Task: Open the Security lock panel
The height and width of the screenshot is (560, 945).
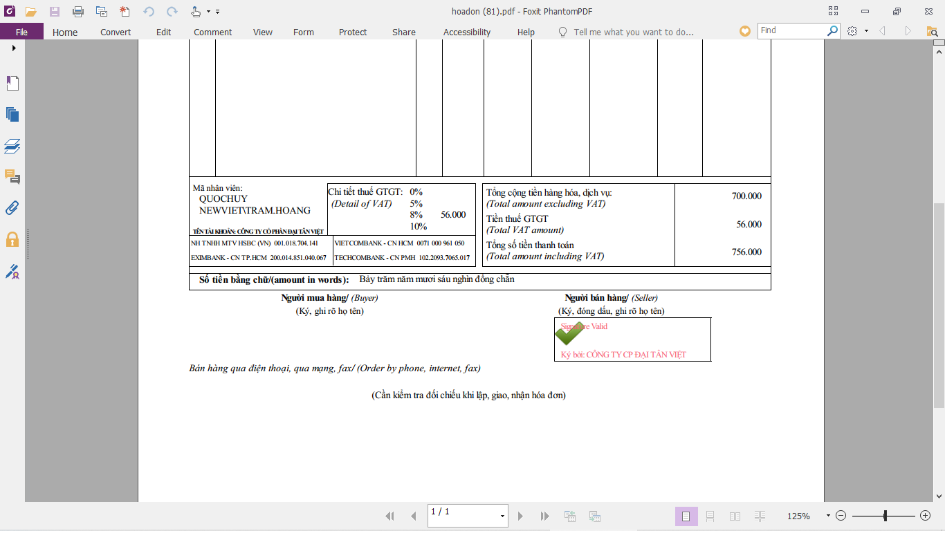Action: 12,240
